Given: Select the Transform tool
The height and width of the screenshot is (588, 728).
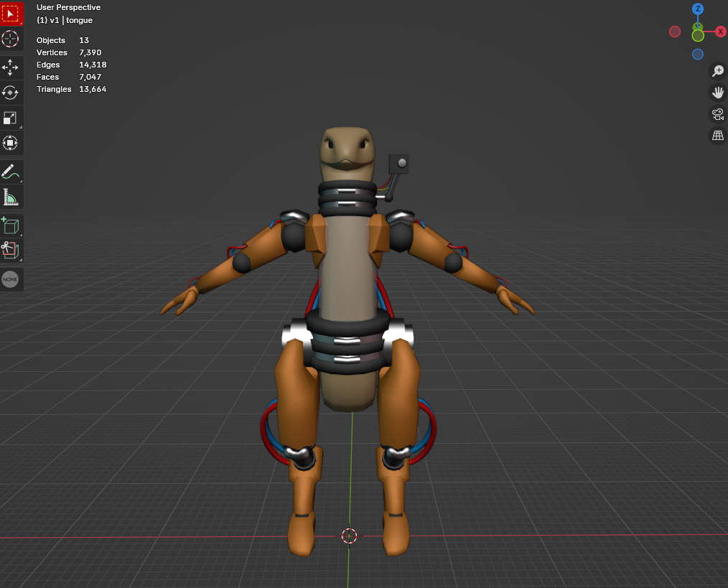Looking at the screenshot, I should 11,143.
